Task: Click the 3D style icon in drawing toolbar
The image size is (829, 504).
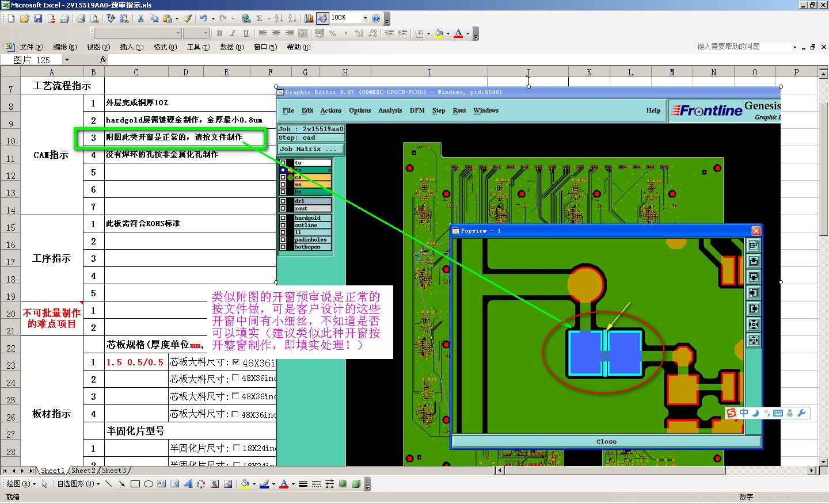Action: (356, 484)
